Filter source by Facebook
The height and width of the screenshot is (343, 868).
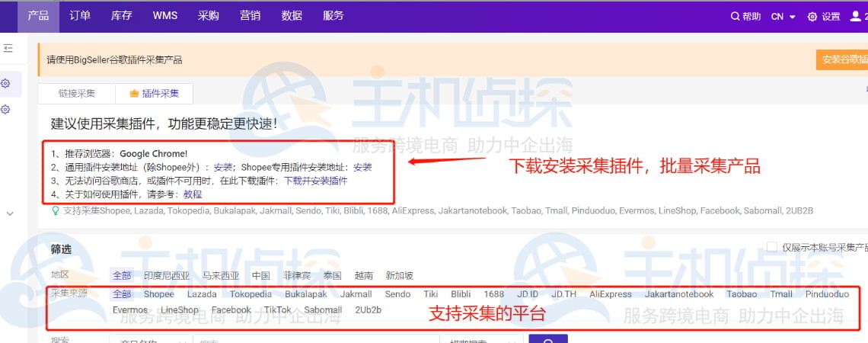coord(231,309)
